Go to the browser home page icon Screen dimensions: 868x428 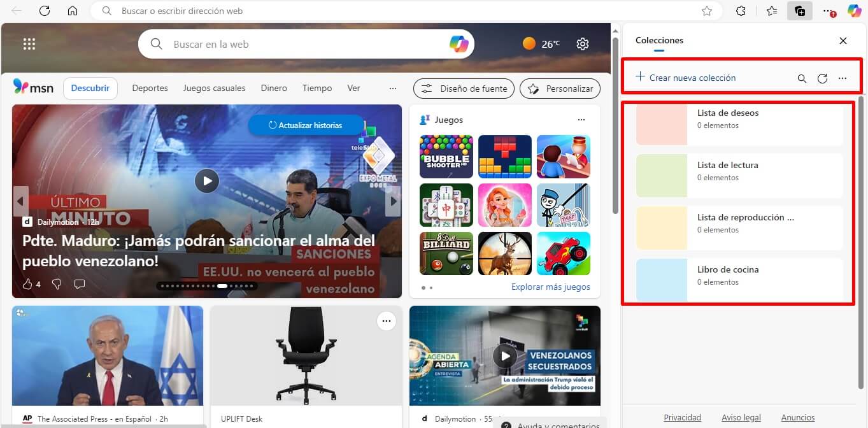(x=73, y=11)
